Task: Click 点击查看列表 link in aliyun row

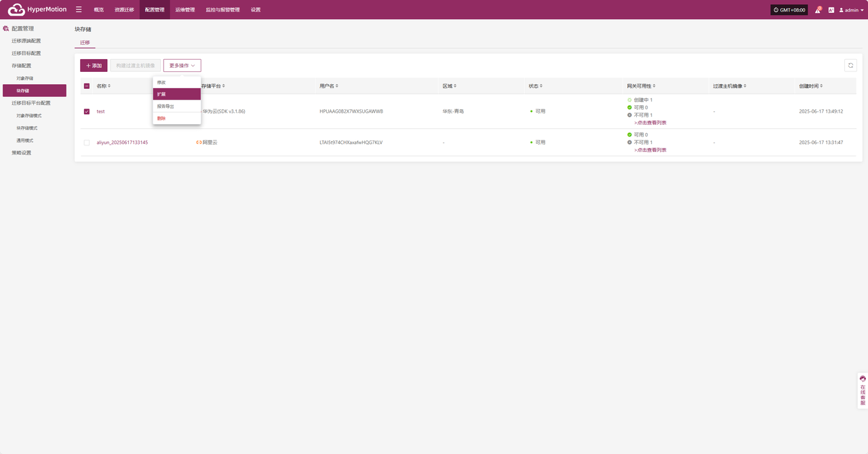Action: pyautogui.click(x=650, y=150)
